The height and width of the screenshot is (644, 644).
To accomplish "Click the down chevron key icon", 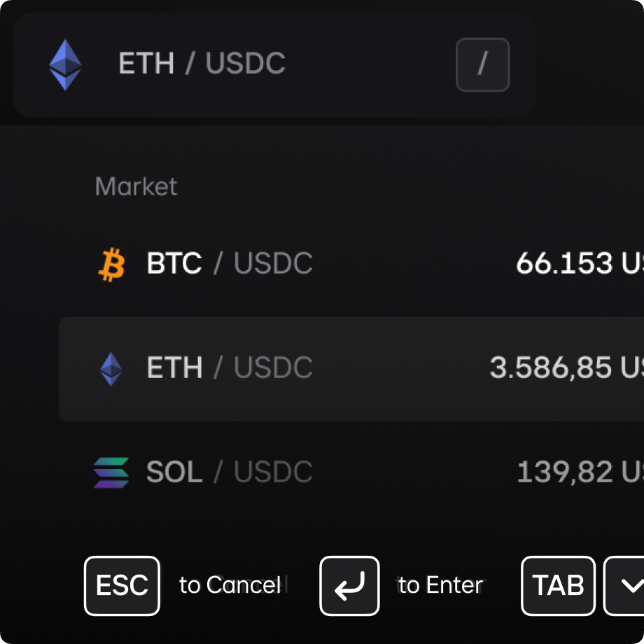I will pos(624,586).
